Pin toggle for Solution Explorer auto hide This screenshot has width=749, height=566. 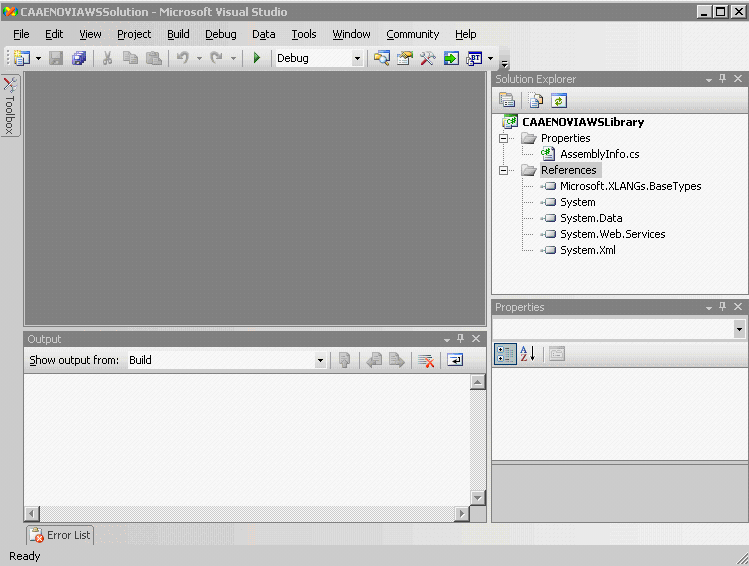[723, 79]
